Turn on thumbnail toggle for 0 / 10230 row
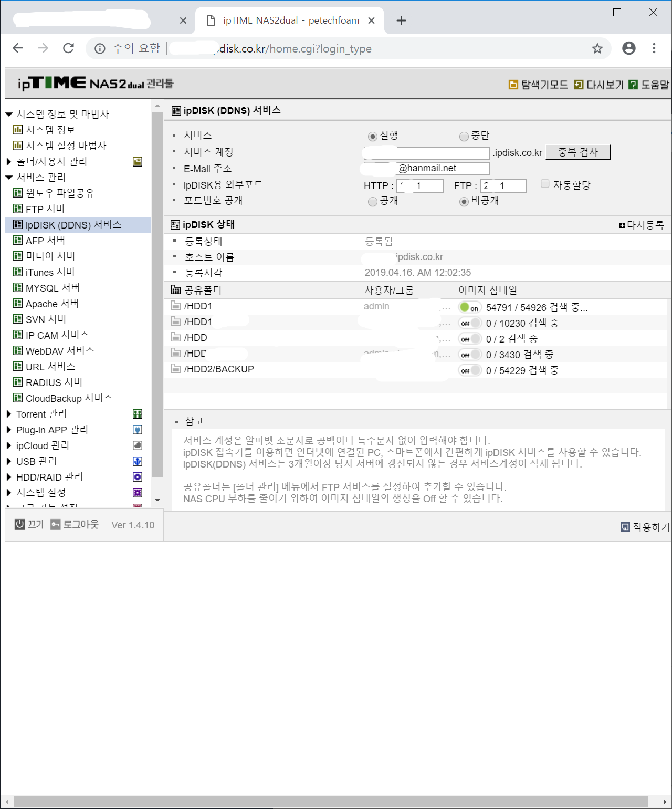This screenshot has width=672, height=809. [470, 323]
